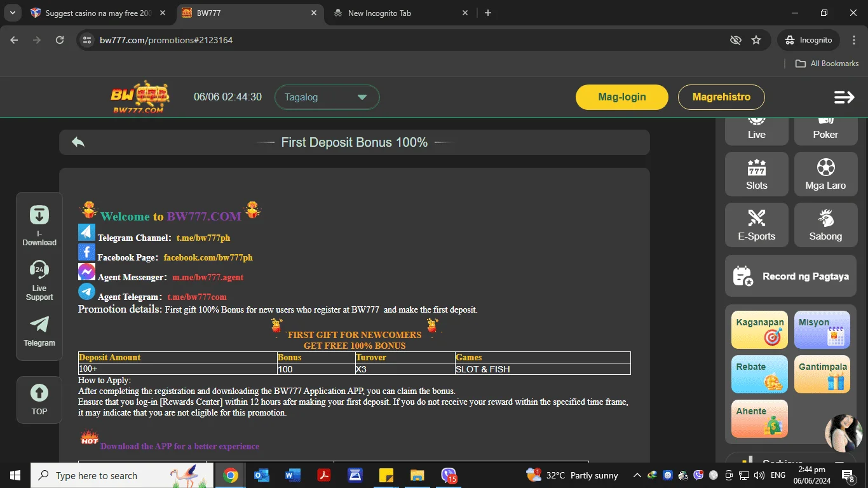Open Adobe Acrobat from taskbar
Image resolution: width=868 pixels, height=488 pixels.
324,475
